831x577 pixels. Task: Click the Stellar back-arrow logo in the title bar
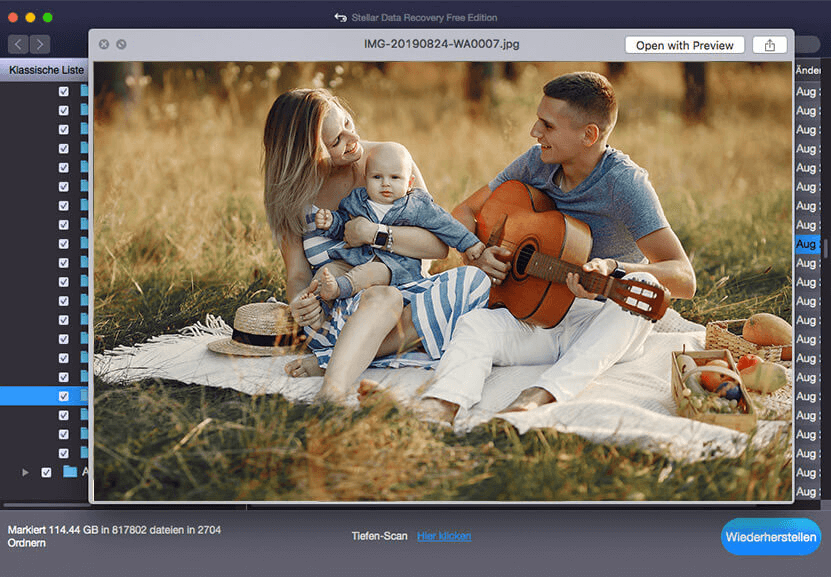(x=341, y=18)
